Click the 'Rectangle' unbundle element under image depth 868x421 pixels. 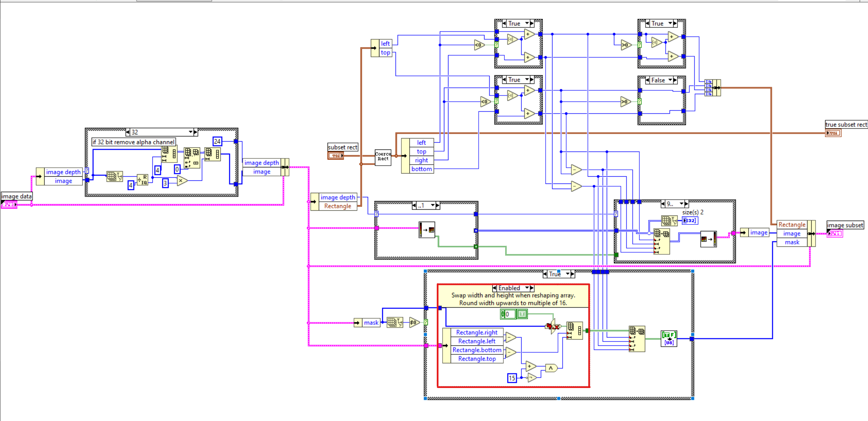click(x=338, y=206)
